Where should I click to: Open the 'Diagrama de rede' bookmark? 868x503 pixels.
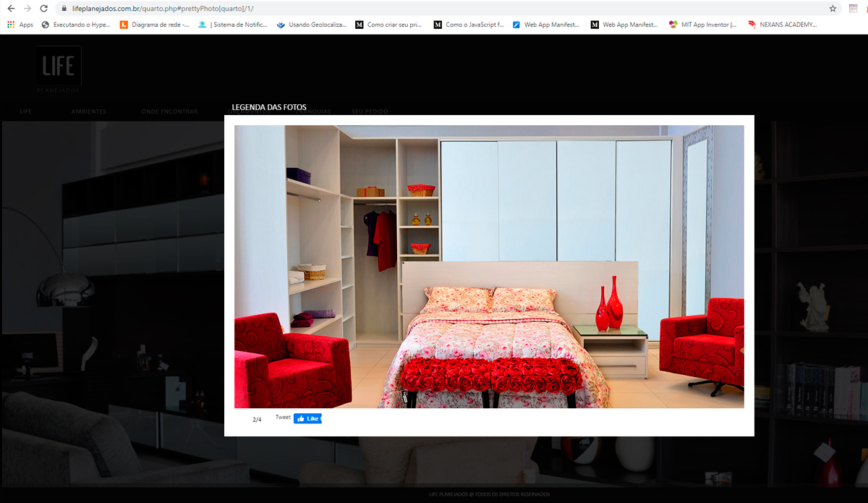[x=155, y=25]
